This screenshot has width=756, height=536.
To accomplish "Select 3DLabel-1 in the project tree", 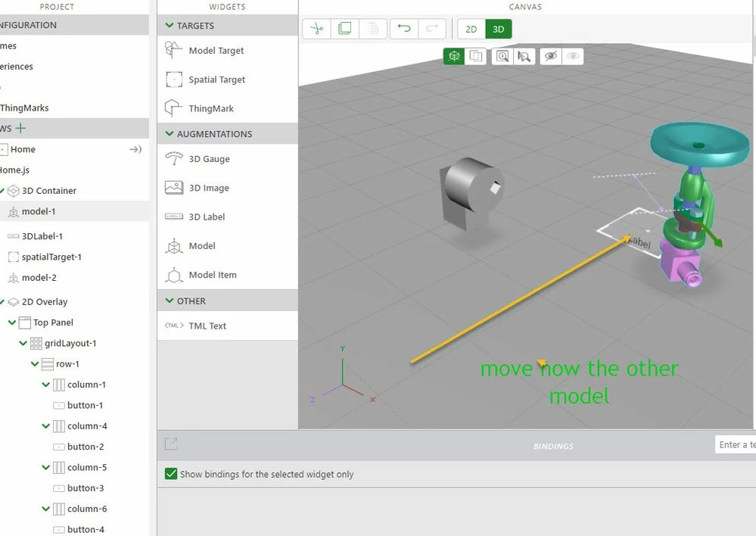I will tap(42, 236).
